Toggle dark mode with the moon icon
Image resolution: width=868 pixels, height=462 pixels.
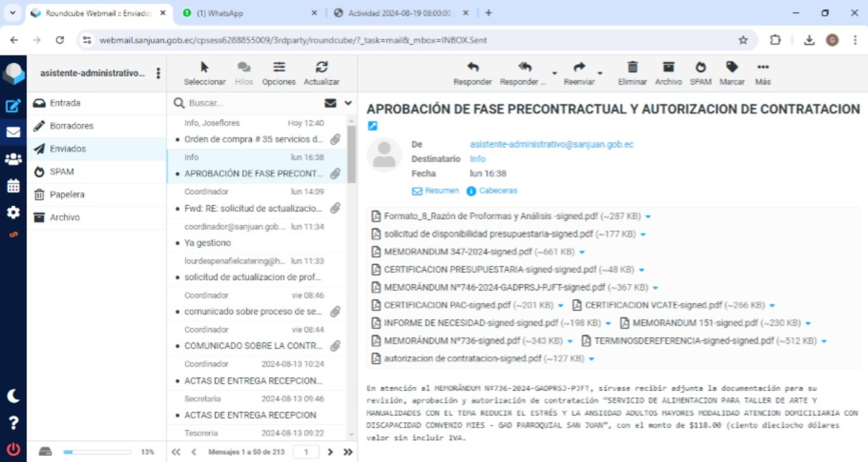[13, 396]
